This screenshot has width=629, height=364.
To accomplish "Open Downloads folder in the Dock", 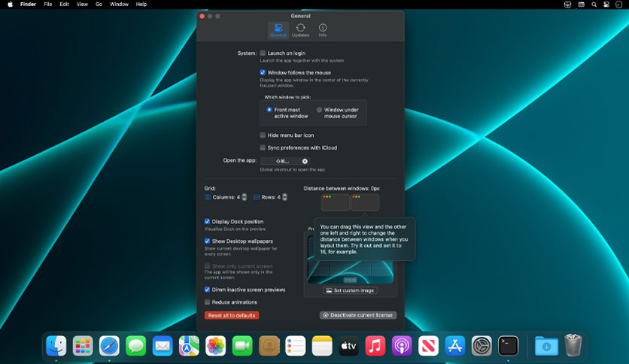I will [x=546, y=345].
